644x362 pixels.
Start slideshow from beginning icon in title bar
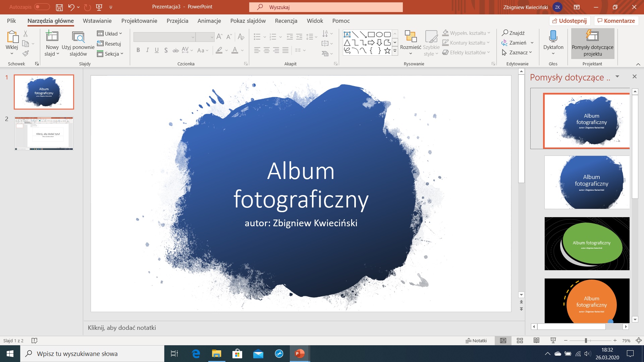coord(99,7)
